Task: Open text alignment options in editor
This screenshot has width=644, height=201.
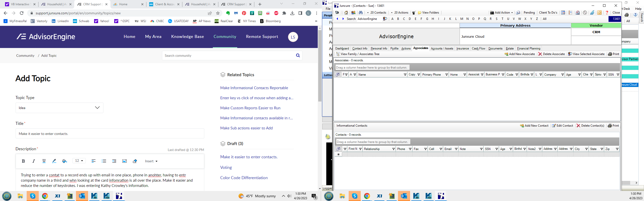Action: click(x=94, y=161)
